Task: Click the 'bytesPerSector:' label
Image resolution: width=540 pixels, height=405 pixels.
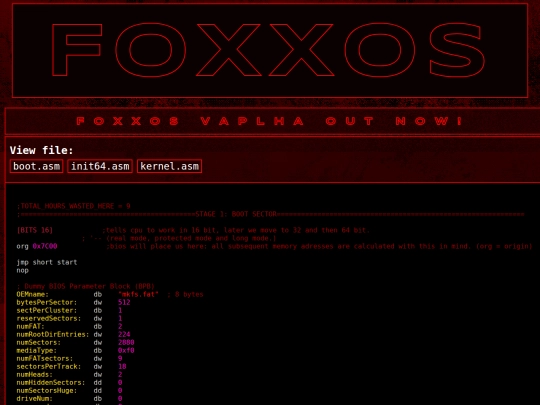Action: click(47, 302)
